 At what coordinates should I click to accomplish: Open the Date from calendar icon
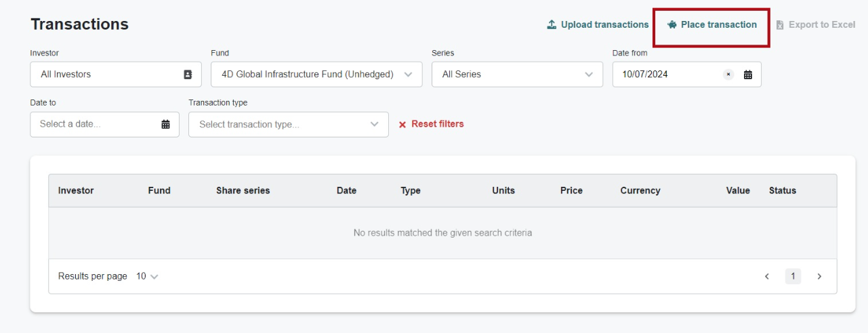coord(748,74)
